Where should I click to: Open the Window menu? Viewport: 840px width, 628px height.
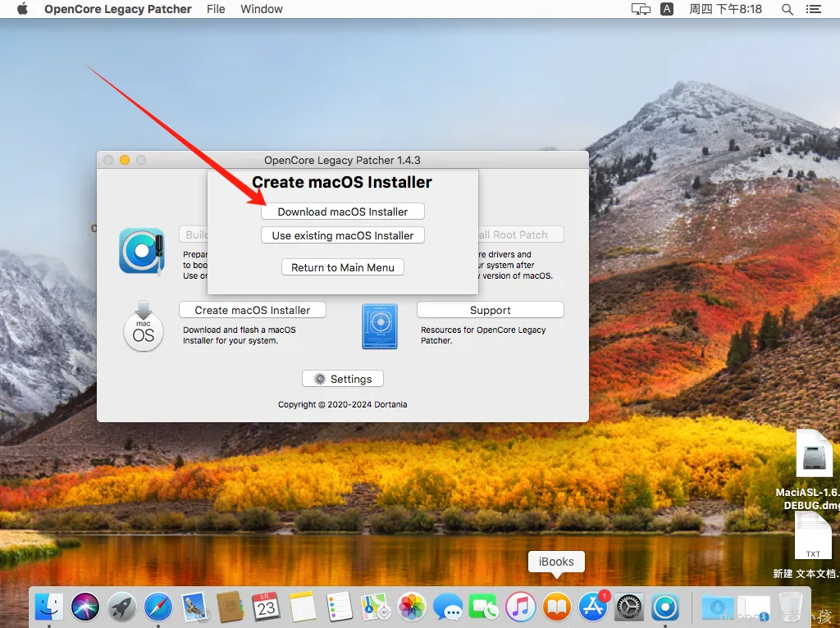262,9
